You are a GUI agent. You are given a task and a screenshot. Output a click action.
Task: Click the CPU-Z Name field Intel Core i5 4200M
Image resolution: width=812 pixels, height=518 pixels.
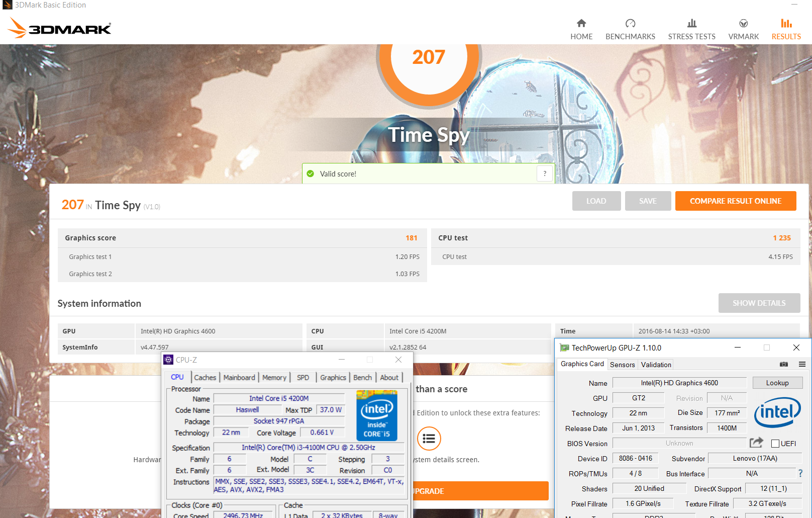(279, 398)
